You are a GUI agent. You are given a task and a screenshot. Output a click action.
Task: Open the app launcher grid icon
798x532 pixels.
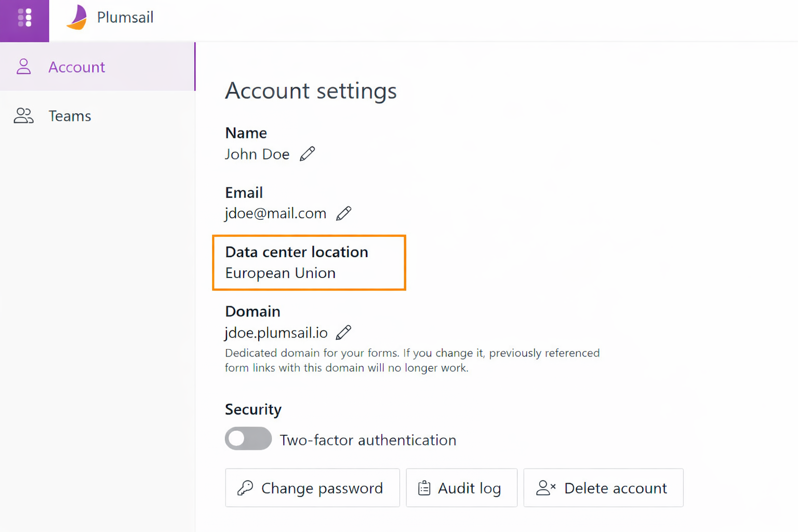pos(24,18)
